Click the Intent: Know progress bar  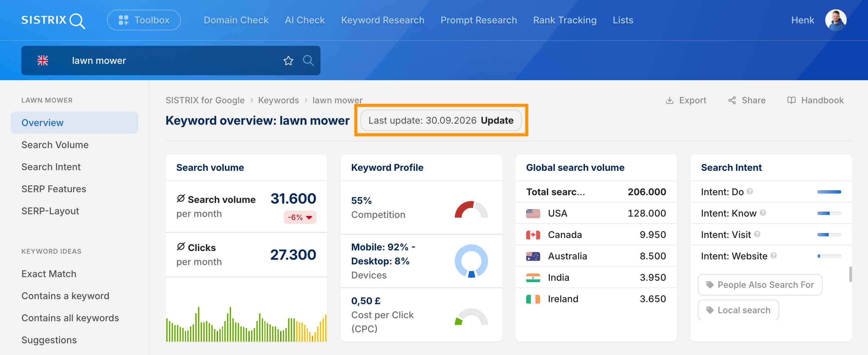tap(829, 213)
